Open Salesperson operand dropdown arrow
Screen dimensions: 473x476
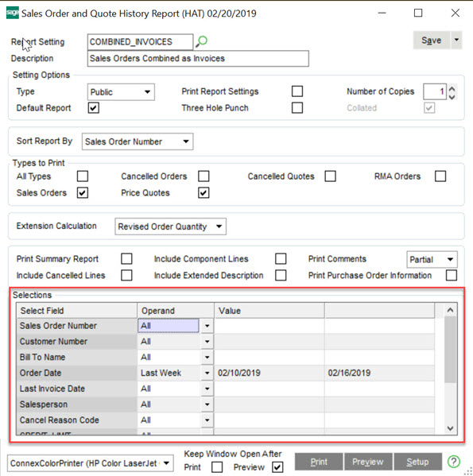click(207, 404)
